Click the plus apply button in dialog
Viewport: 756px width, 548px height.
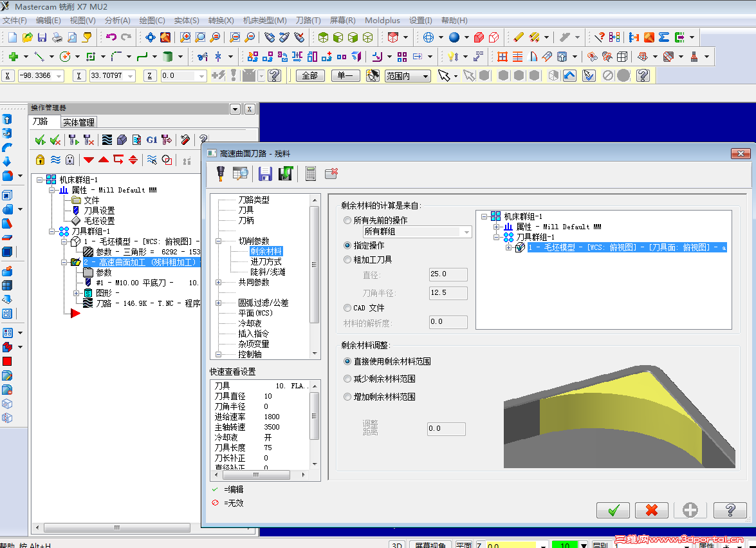click(x=690, y=510)
